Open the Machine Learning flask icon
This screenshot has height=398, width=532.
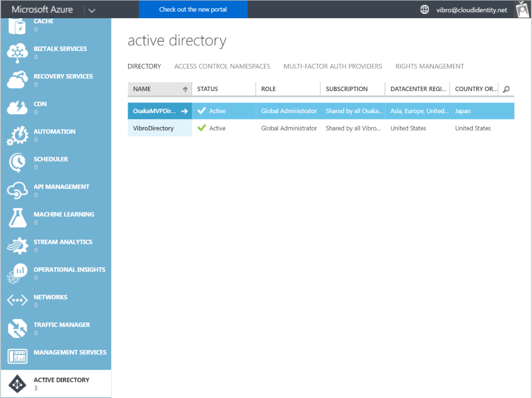click(x=17, y=218)
